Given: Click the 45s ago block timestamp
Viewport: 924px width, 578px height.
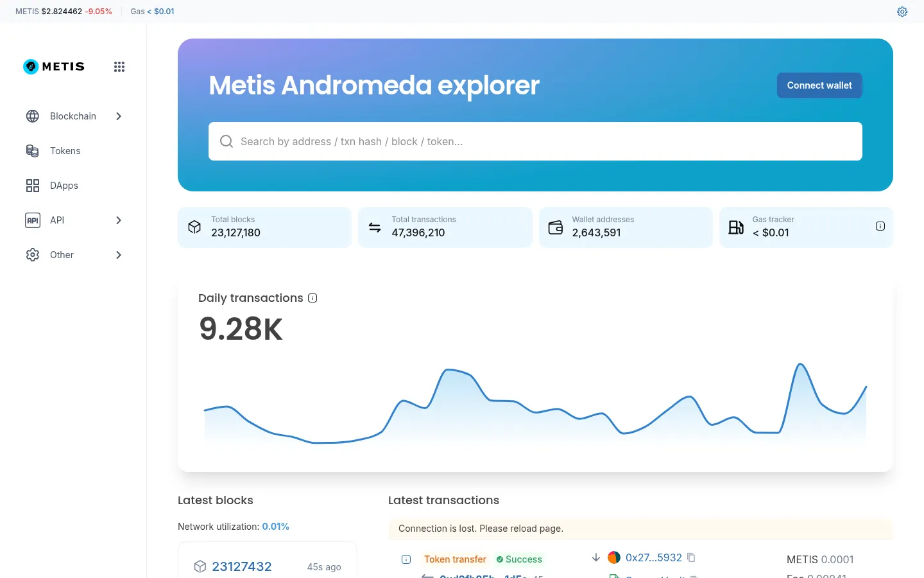Looking at the screenshot, I should point(324,567).
